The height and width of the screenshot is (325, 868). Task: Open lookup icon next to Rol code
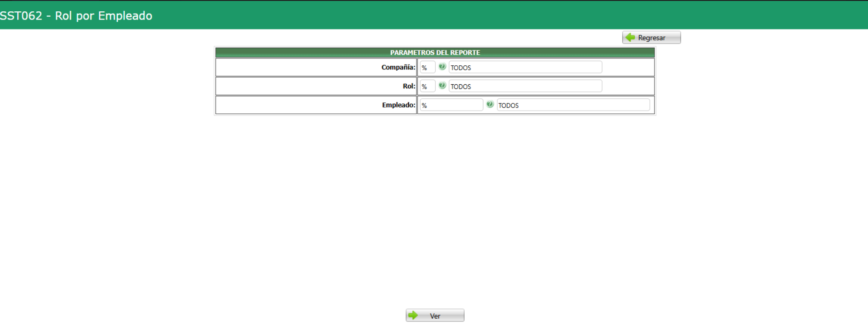pyautogui.click(x=442, y=86)
